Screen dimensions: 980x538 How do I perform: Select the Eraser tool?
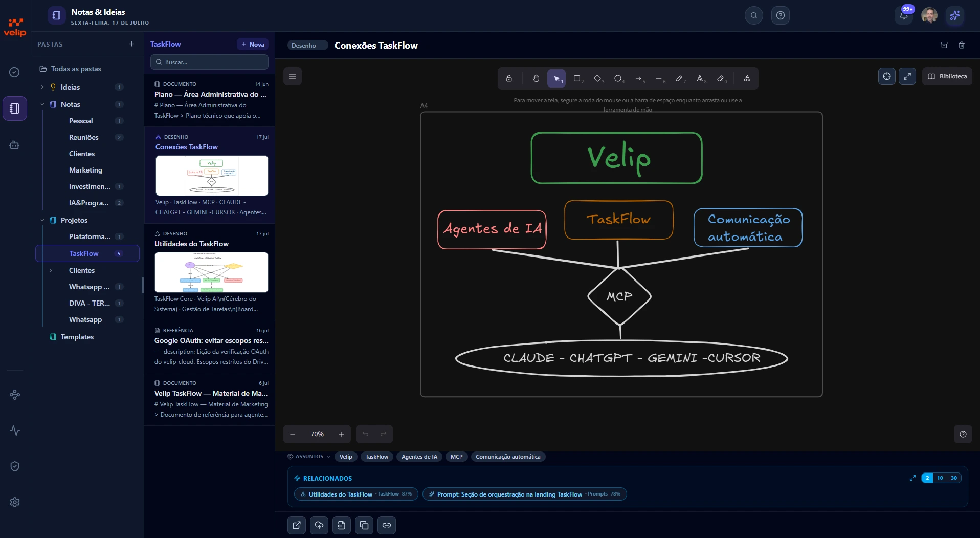click(721, 78)
